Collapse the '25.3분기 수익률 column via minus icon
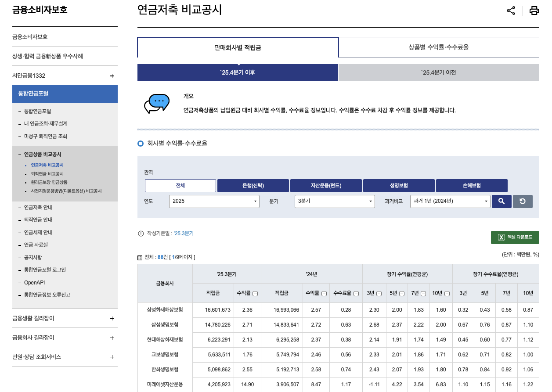The width and height of the screenshot is (552, 392). pos(256,293)
